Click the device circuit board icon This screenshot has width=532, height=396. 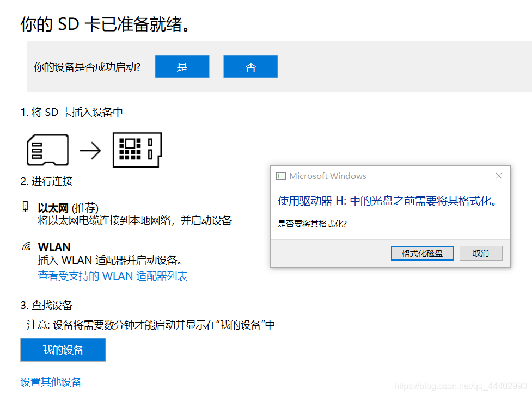pos(136,149)
